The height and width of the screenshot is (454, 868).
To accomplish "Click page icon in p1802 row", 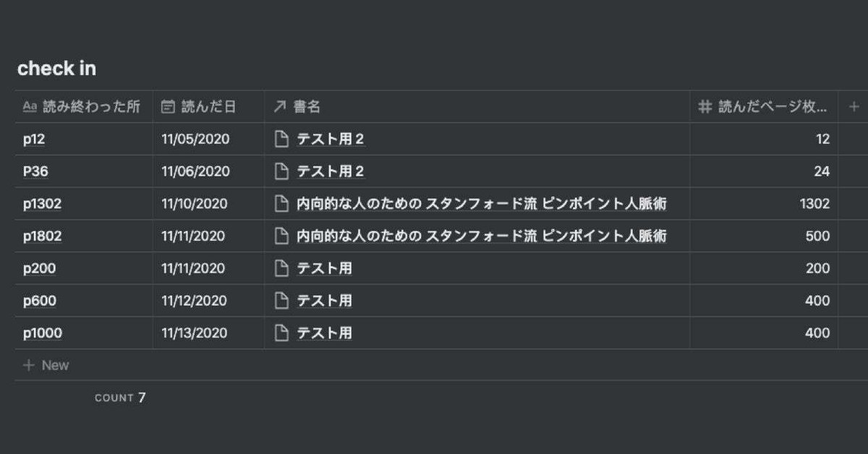I will click(x=281, y=236).
